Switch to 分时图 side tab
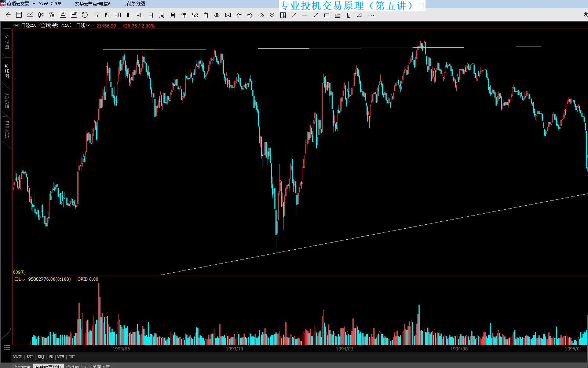The width and height of the screenshot is (588, 368). click(7, 42)
